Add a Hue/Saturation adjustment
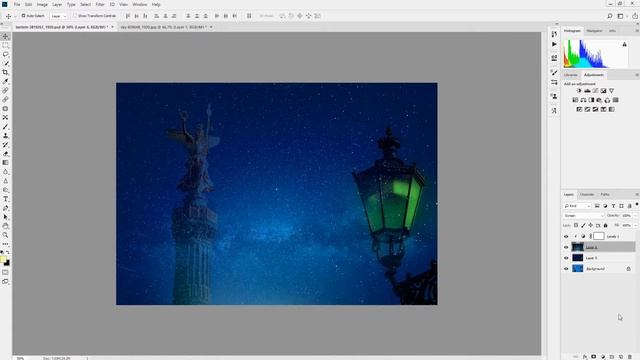 (x=575, y=100)
